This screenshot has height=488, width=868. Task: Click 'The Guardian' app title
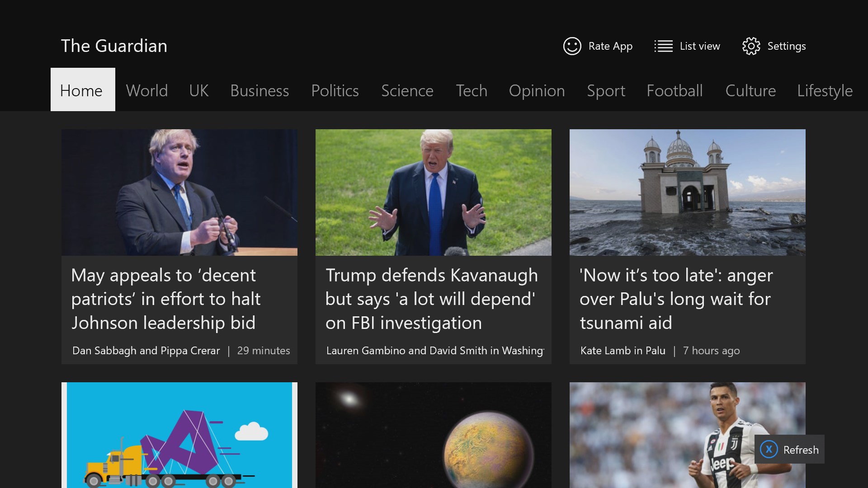(114, 46)
